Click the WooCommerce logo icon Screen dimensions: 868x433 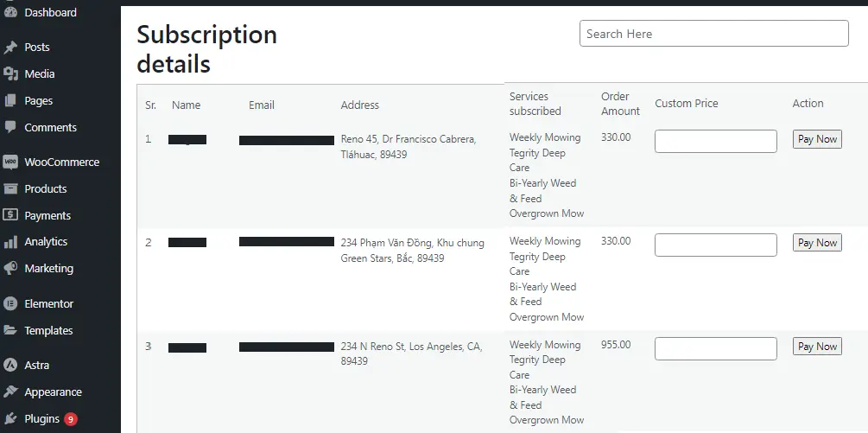tap(10, 162)
